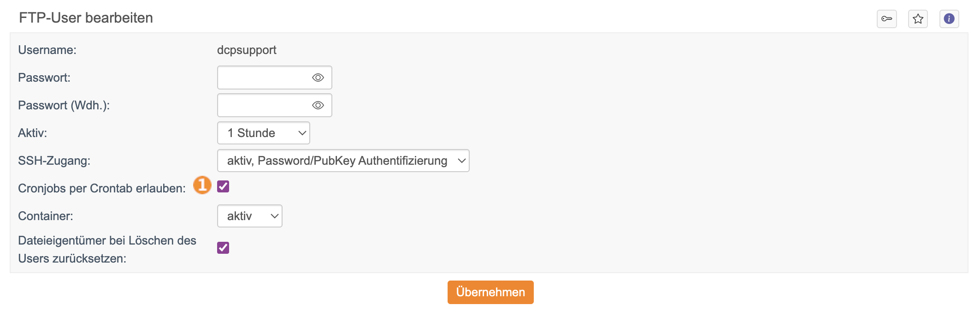980x311 pixels.
Task: Click the SSH-Zugang label
Action: [54, 161]
